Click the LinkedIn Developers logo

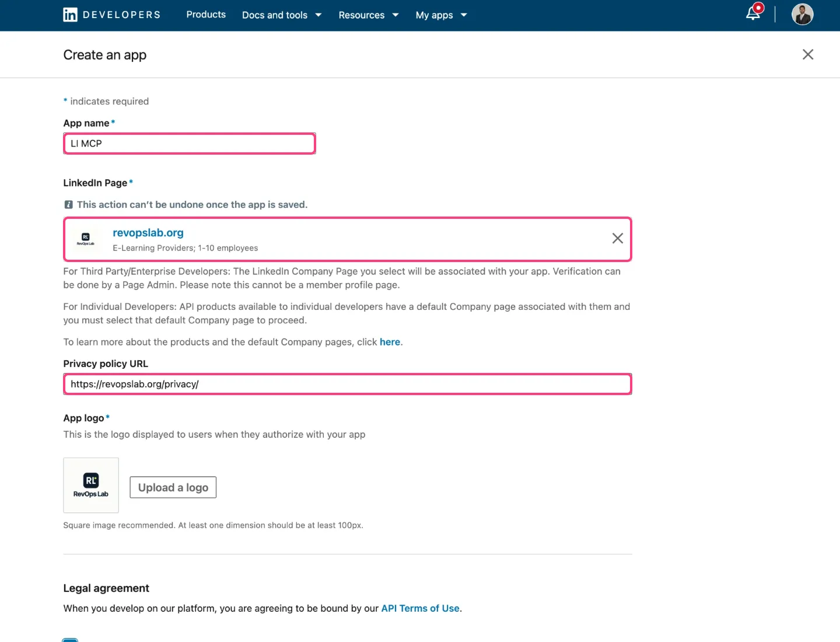[111, 15]
